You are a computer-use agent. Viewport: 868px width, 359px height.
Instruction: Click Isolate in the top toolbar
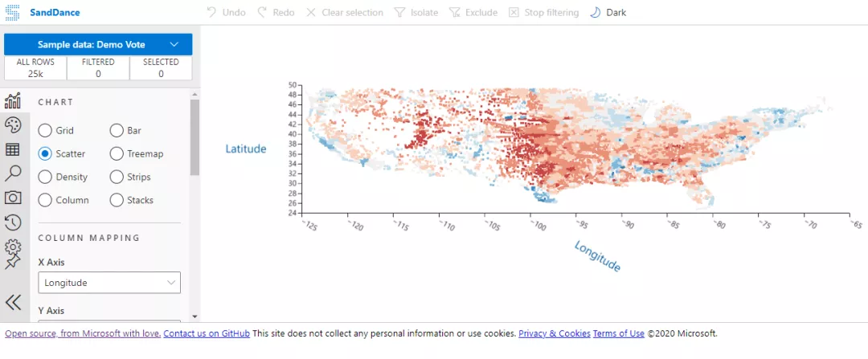(x=416, y=12)
